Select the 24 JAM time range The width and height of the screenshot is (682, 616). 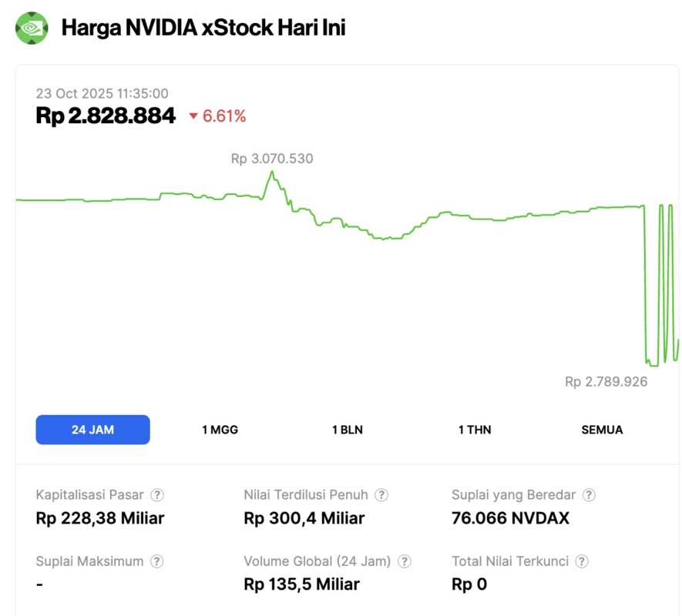92,430
